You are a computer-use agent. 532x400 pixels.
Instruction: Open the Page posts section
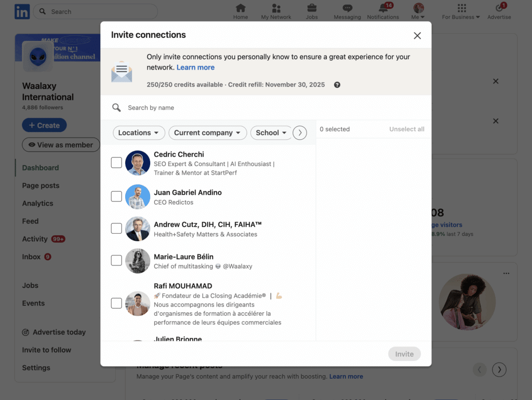click(41, 185)
